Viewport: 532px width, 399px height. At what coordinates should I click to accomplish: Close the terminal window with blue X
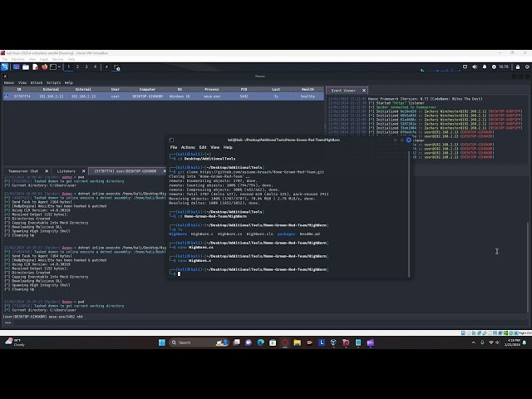pos(408,140)
